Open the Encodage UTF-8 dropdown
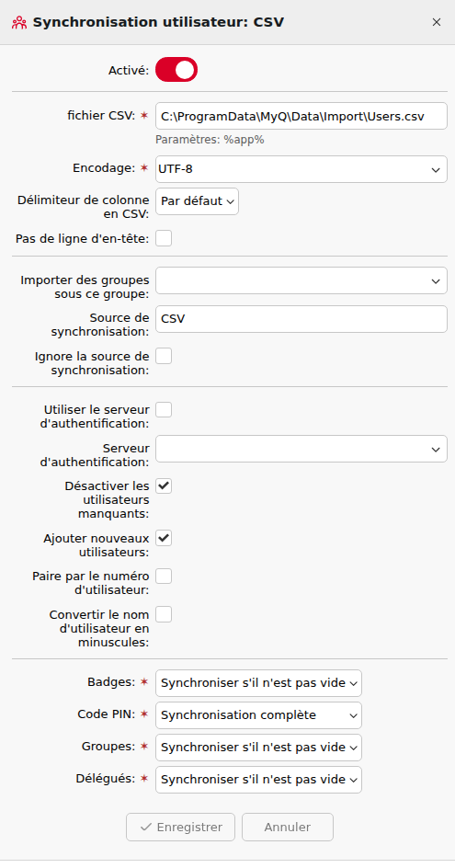The height and width of the screenshot is (868, 455). [x=301, y=169]
